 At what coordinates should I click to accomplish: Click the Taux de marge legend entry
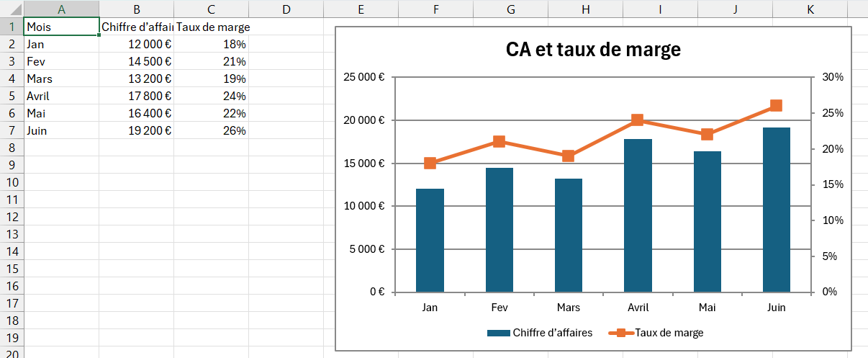[x=656, y=333]
